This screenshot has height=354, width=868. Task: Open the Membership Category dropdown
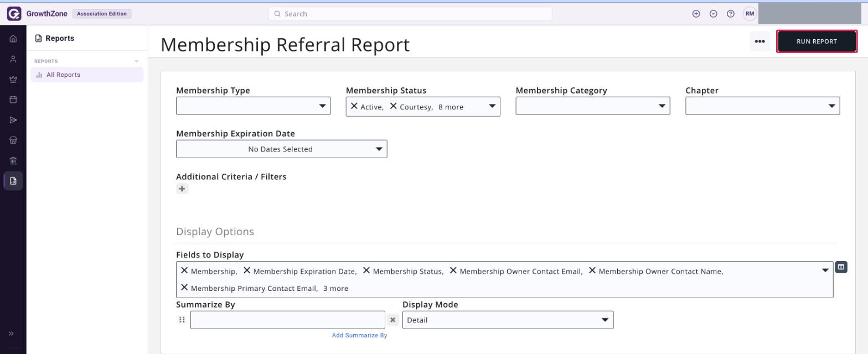point(593,106)
